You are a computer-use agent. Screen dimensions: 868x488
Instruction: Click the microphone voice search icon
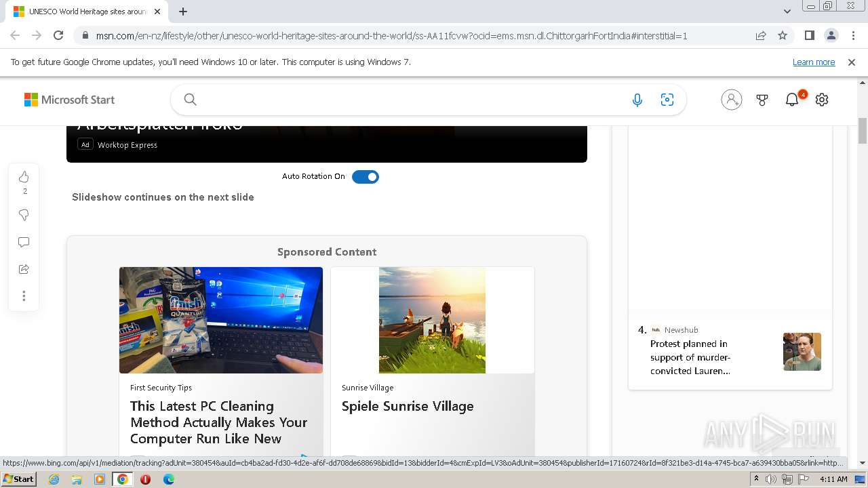637,100
